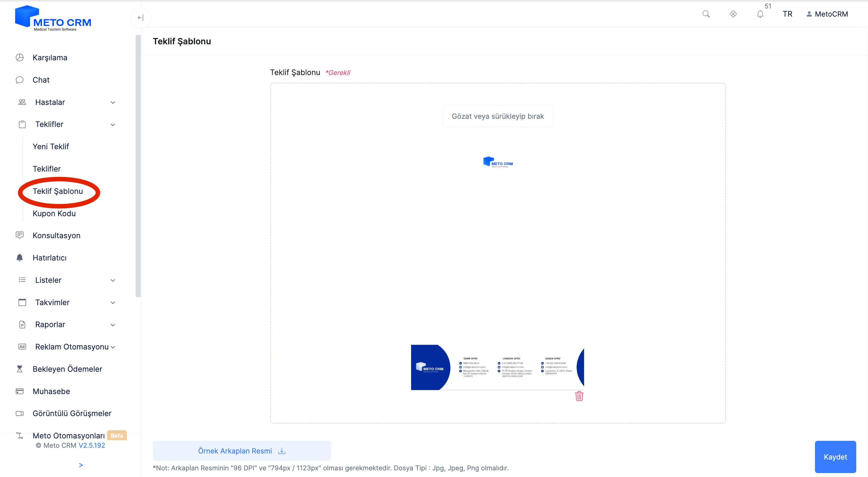Image resolution: width=868 pixels, height=477 pixels.
Task: Click the Hatırlatıcı bell icon
Action: (x=20, y=257)
